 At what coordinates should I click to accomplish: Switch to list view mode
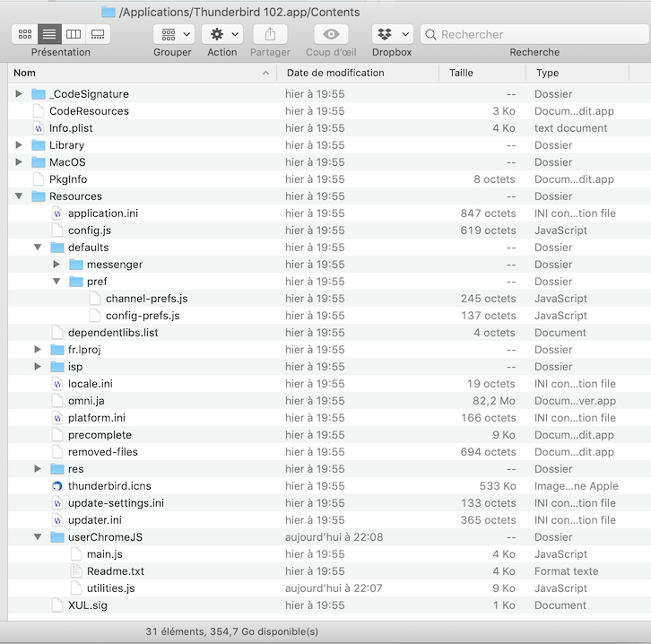49,34
